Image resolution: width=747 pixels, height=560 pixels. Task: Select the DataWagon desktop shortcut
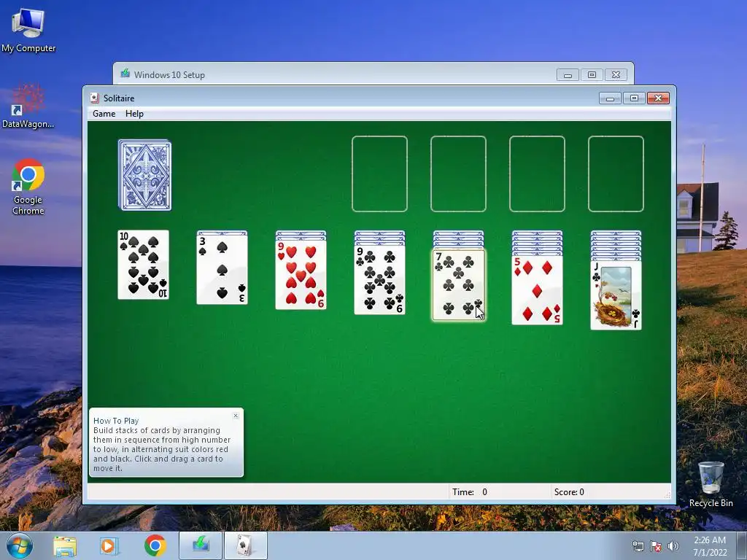tap(28, 106)
